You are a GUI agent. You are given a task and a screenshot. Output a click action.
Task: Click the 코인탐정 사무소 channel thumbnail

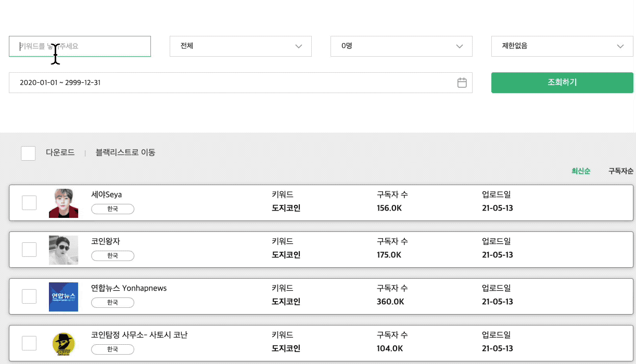pyautogui.click(x=63, y=344)
